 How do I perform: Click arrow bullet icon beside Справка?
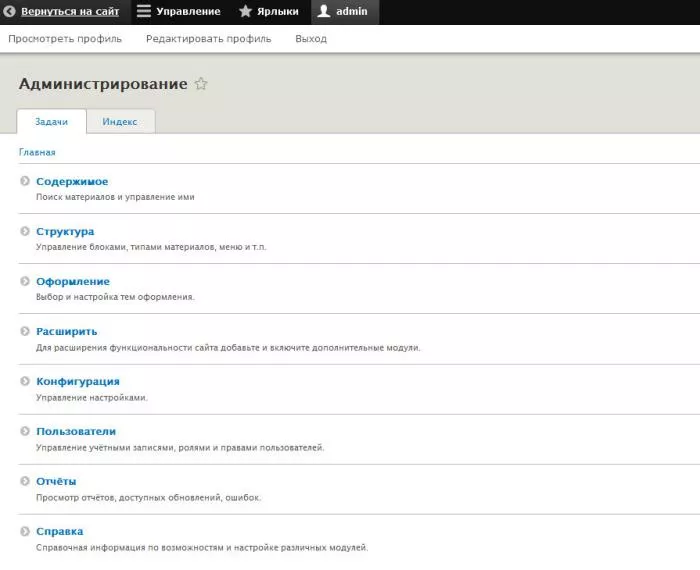pyautogui.click(x=25, y=531)
